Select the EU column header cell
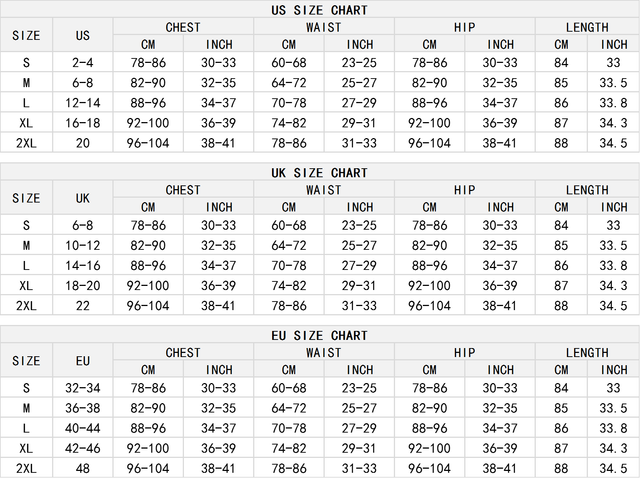Image resolution: width=640 pixels, height=478 pixels. coord(83,361)
